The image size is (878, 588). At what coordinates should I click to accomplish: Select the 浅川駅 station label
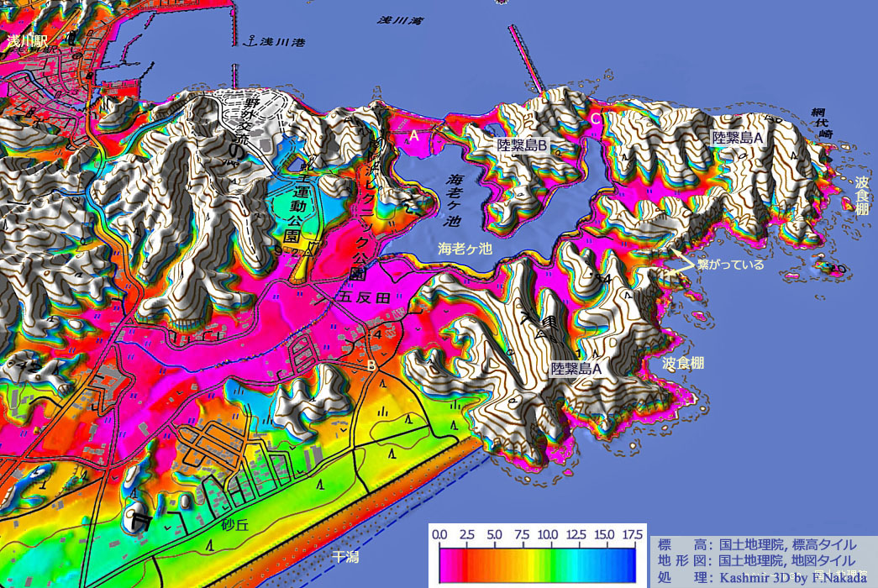(29, 42)
